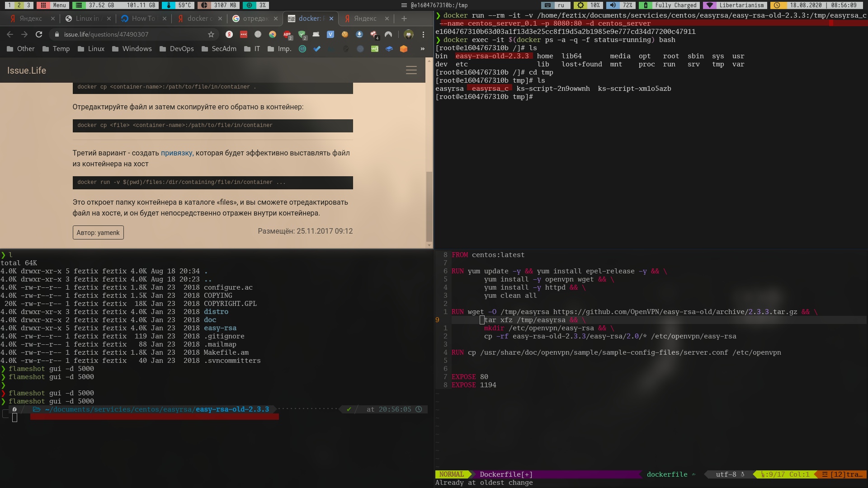Screen dimensions: 868x488
Task: Click the docker cp file code block
Action: [x=213, y=126]
